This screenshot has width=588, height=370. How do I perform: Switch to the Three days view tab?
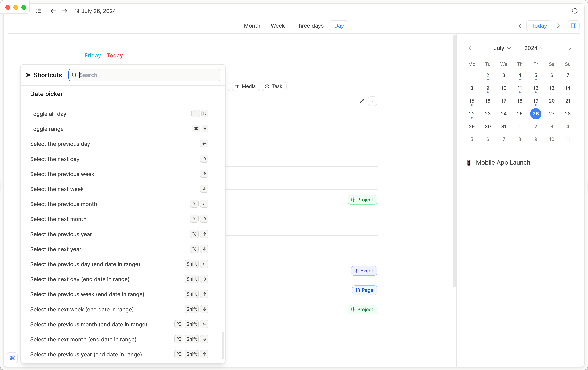point(309,26)
